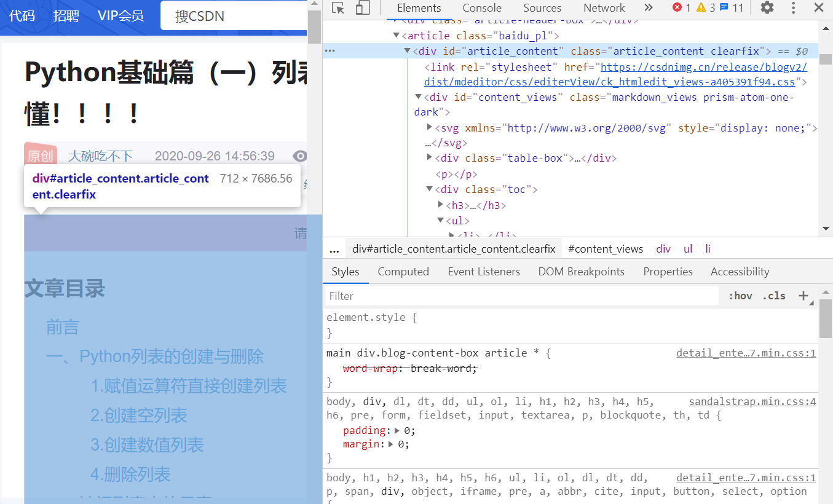Collapse the ul element node
The height and width of the screenshot is (504, 833).
(x=441, y=220)
